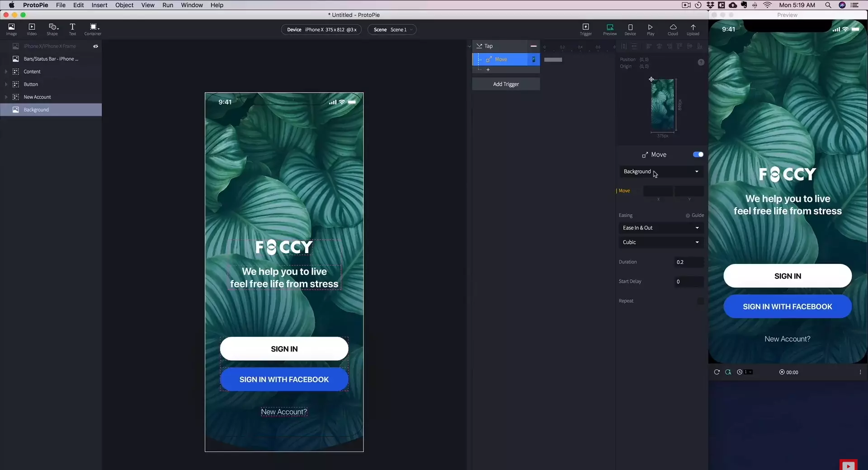This screenshot has width=868, height=470.
Task: Click align right icon in properties panel
Action: pos(670,46)
